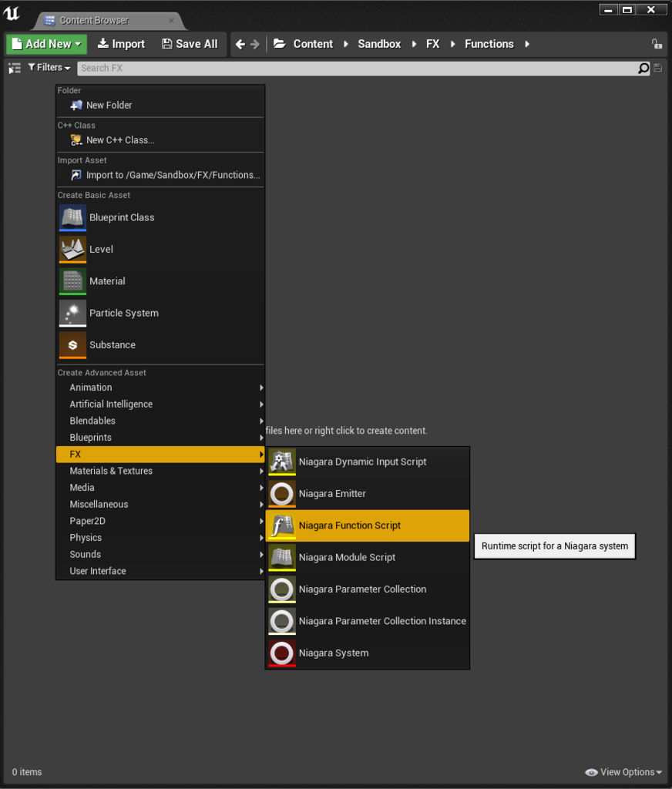Screen dimensions: 672x789
Task: Click the Particle System label
Action: pos(124,313)
